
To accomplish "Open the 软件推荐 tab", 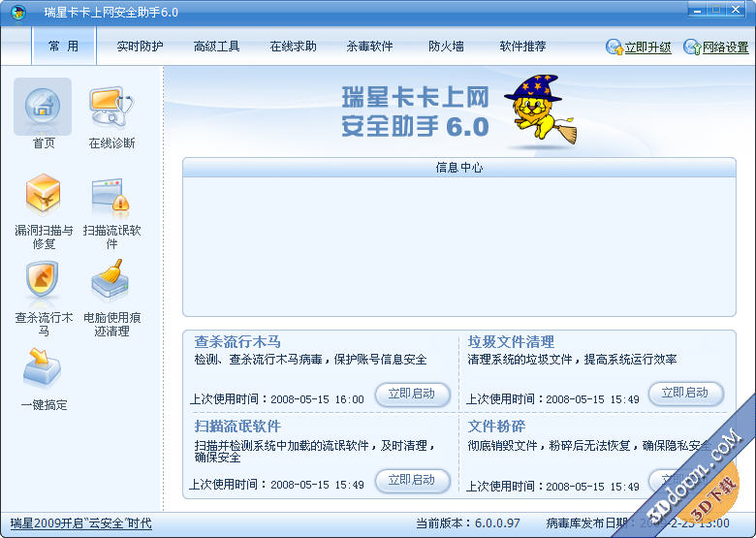I will coord(522,47).
